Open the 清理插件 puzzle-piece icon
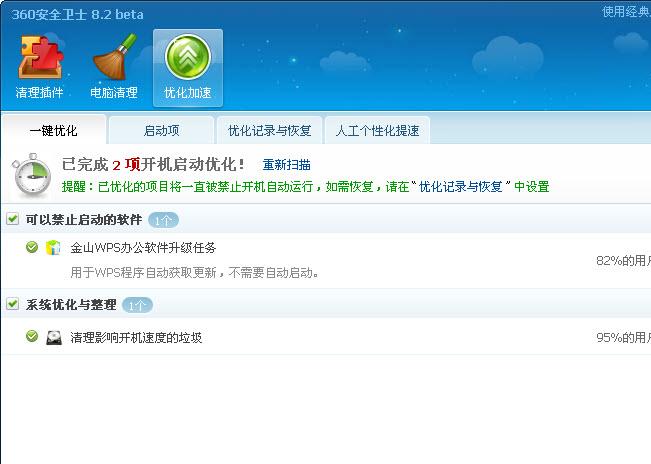The width and height of the screenshot is (651, 464). (x=40, y=57)
